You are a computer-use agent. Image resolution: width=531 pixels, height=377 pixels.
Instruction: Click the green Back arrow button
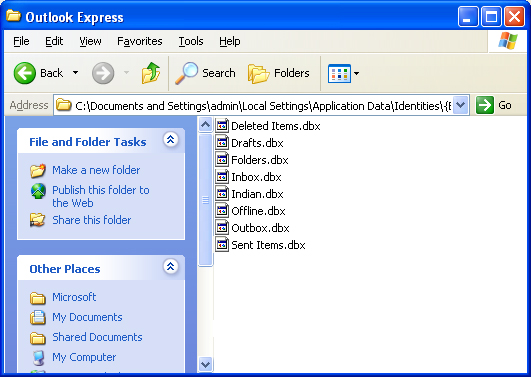[x=24, y=73]
